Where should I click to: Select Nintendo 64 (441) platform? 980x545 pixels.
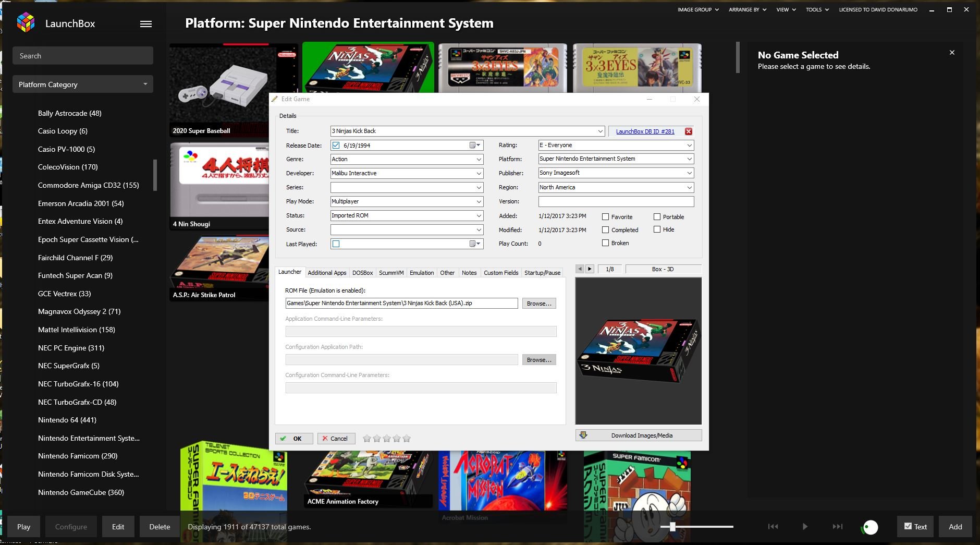point(67,420)
